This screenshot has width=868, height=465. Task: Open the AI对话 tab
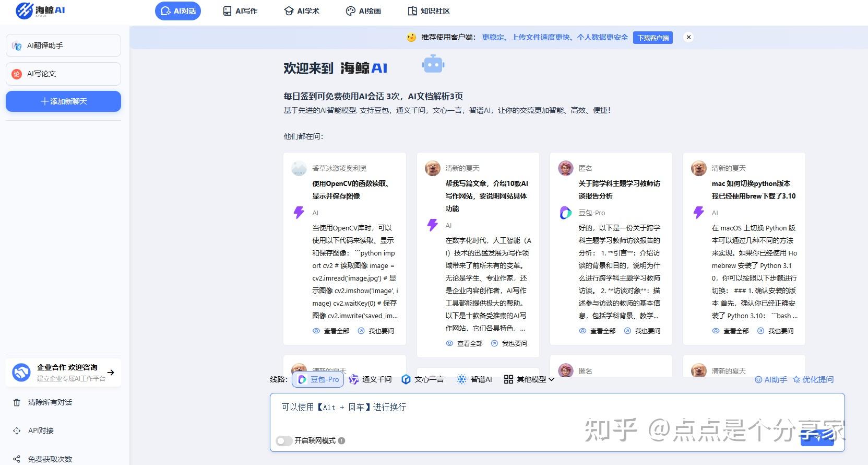[x=178, y=11]
